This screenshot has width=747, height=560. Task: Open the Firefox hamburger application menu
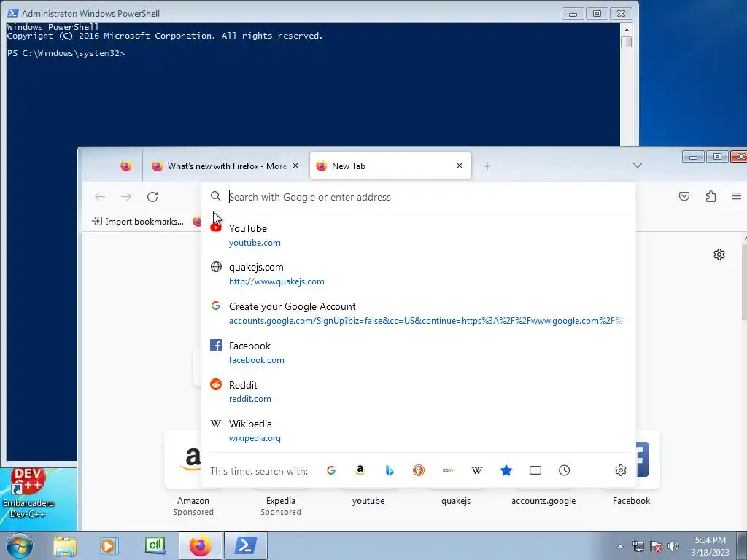(737, 196)
